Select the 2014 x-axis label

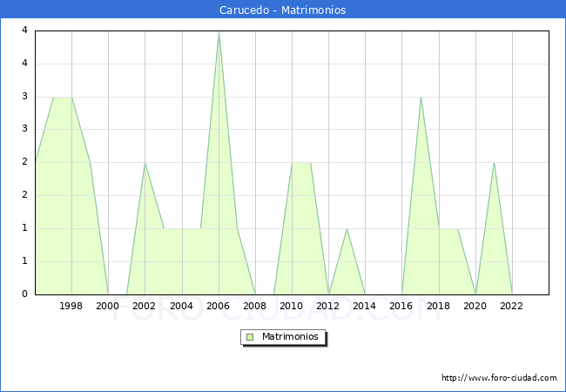pyautogui.click(x=365, y=306)
